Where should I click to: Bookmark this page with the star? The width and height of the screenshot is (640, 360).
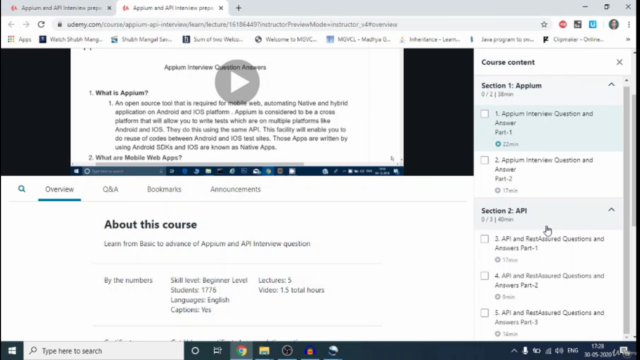[544, 24]
